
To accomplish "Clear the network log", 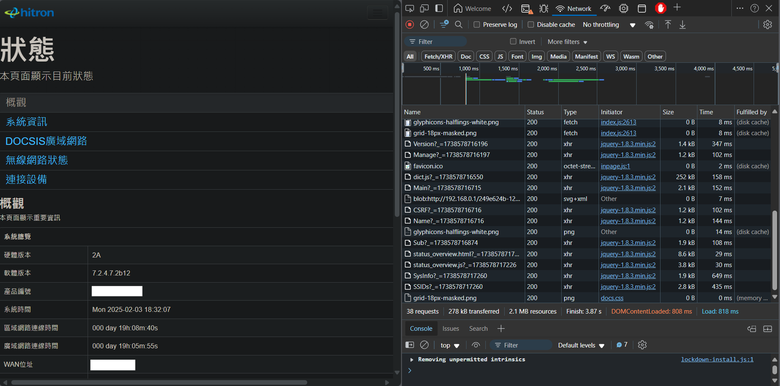I will tap(424, 24).
